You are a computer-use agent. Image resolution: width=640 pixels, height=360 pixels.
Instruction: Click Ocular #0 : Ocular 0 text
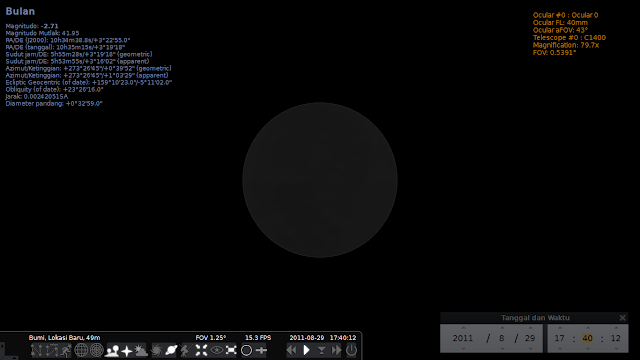565,15
